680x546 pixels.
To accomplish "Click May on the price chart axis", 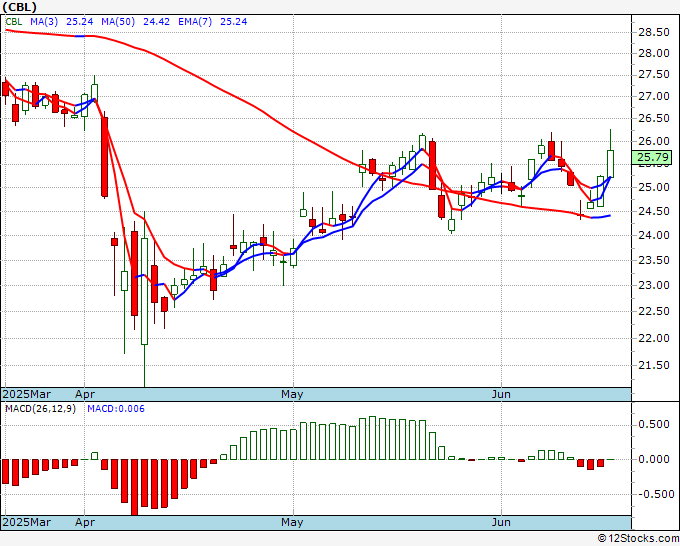I will click(x=292, y=394).
